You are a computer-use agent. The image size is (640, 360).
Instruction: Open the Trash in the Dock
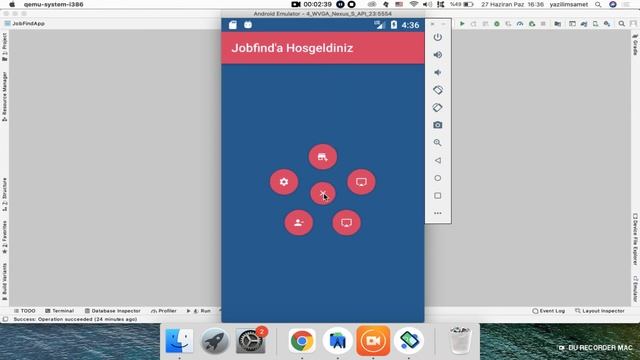coord(460,340)
